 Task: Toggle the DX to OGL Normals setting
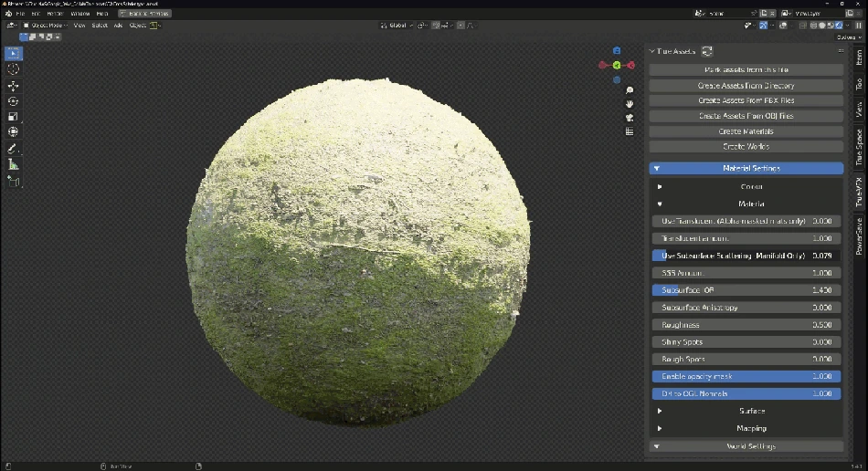tap(745, 393)
